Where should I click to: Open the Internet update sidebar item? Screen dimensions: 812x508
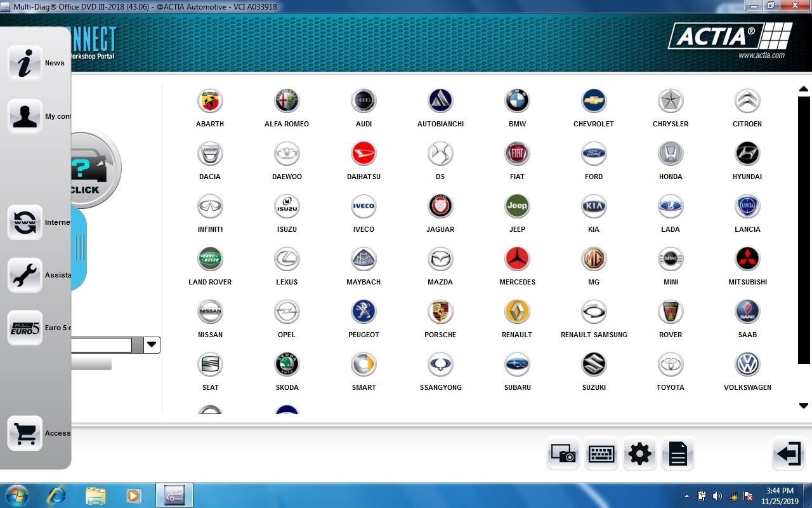pos(25,222)
